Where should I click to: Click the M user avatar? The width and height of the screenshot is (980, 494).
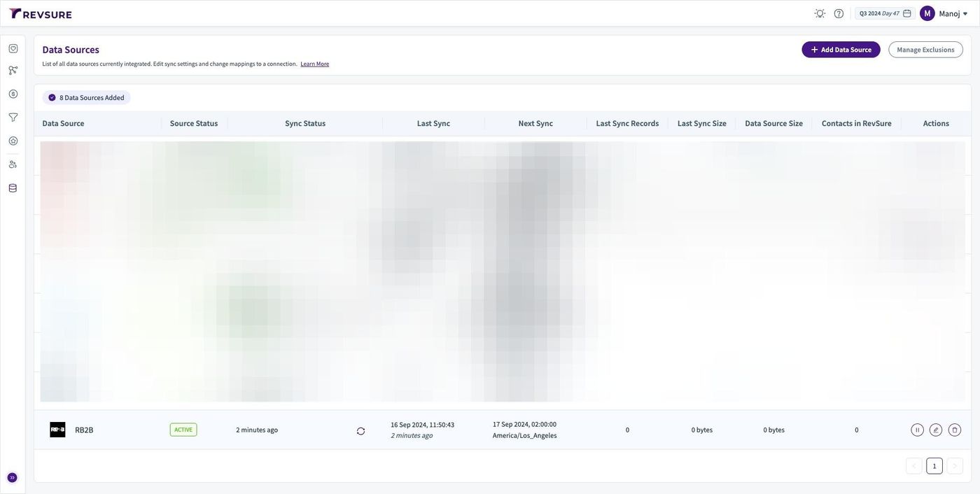coord(927,13)
